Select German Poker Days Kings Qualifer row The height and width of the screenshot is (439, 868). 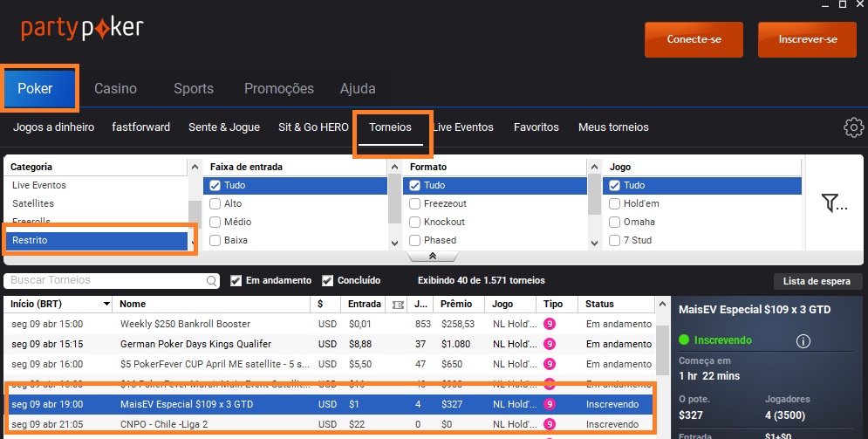pyautogui.click(x=330, y=344)
